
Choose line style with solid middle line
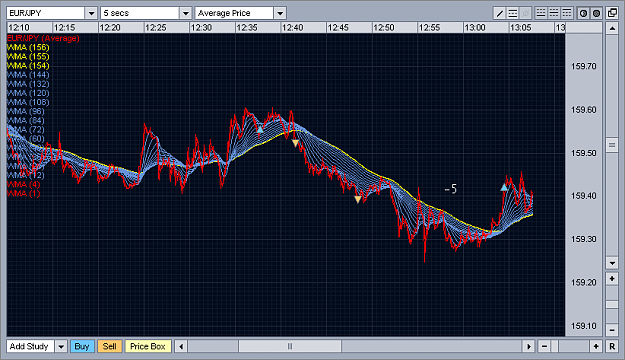click(x=554, y=13)
